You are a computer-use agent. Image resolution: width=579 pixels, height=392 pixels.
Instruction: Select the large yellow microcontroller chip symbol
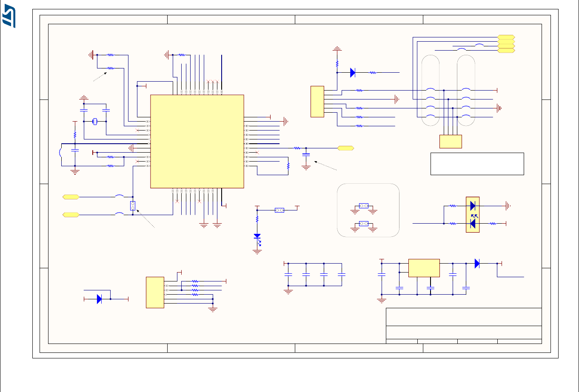tap(197, 141)
